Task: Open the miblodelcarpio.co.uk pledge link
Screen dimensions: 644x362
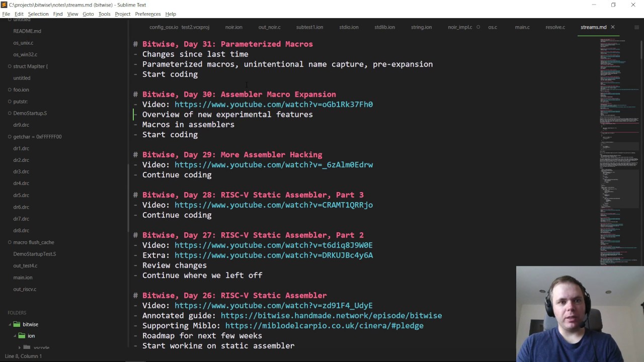Action: tap(325, 326)
